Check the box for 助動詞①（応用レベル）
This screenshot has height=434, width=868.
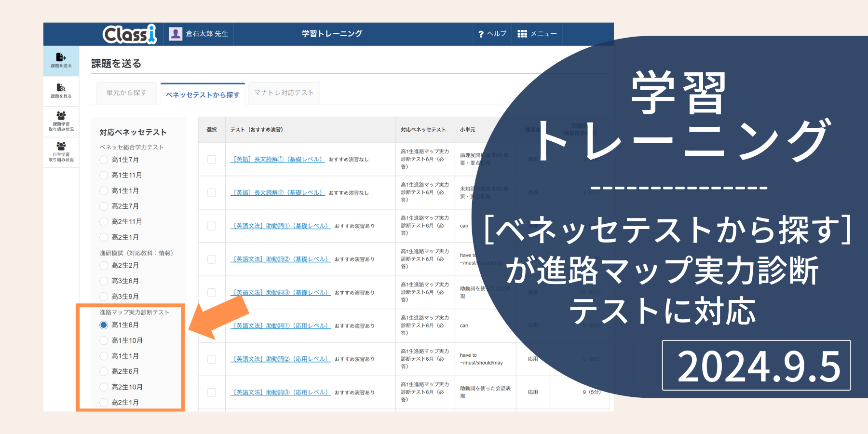(x=212, y=325)
